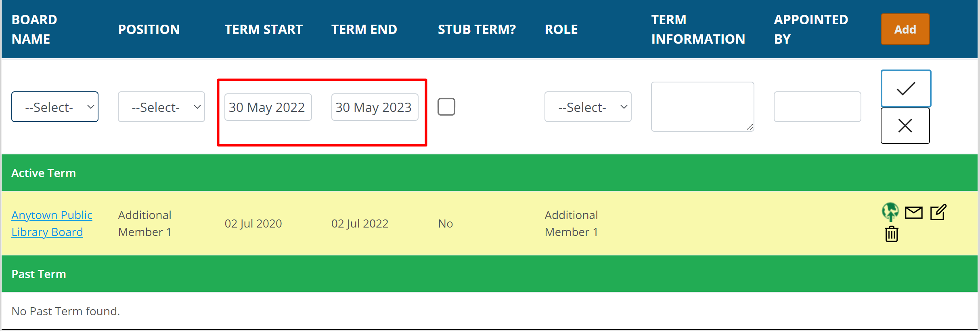The width and height of the screenshot is (980, 331).
Task: Click the Appointed By text field
Action: (x=817, y=107)
